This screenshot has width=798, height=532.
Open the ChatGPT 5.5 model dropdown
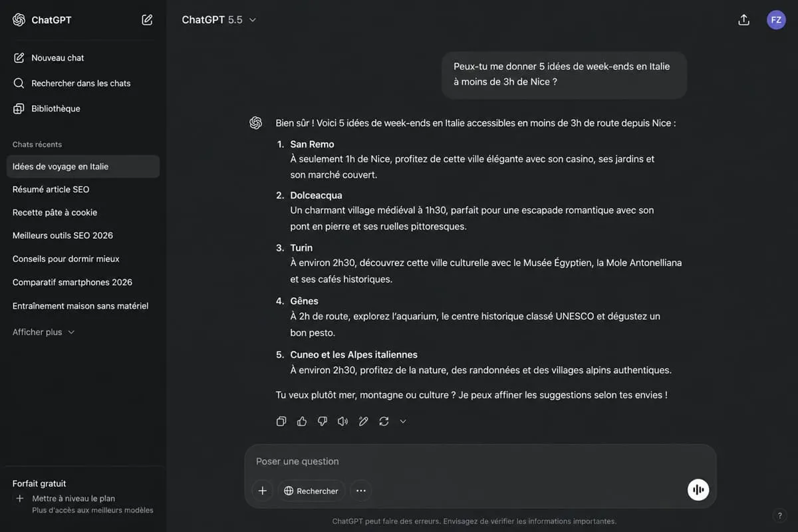(x=219, y=20)
